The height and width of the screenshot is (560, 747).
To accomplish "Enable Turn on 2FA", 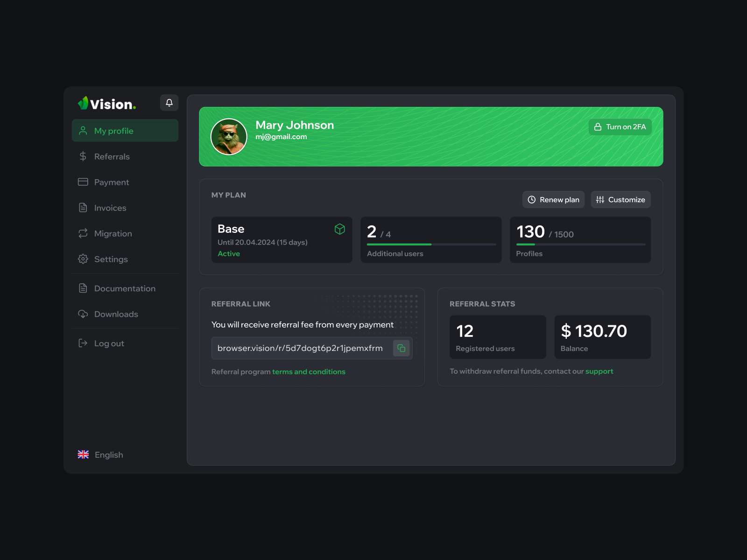I will 620,126.
